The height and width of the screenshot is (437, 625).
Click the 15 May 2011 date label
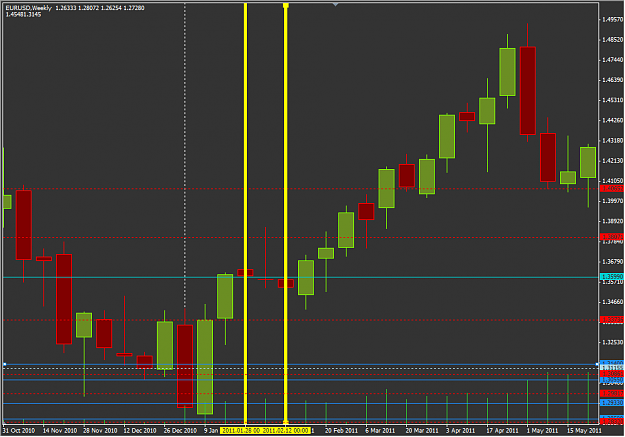[584, 431]
